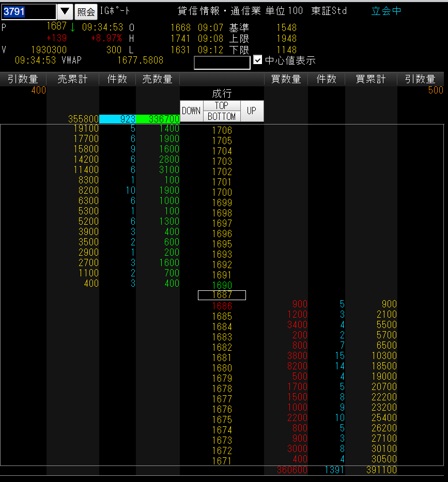448x482 pixels.
Task: Click the volume value 1930300
Action: point(49,50)
